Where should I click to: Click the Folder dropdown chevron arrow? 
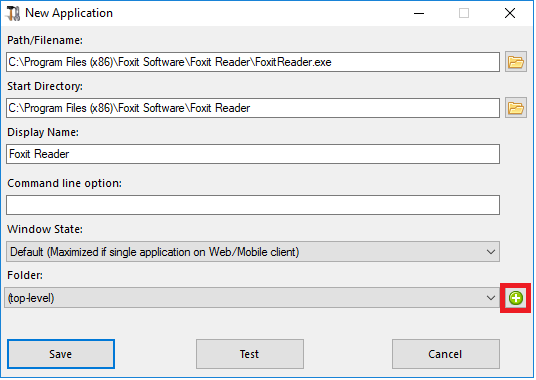tap(491, 298)
